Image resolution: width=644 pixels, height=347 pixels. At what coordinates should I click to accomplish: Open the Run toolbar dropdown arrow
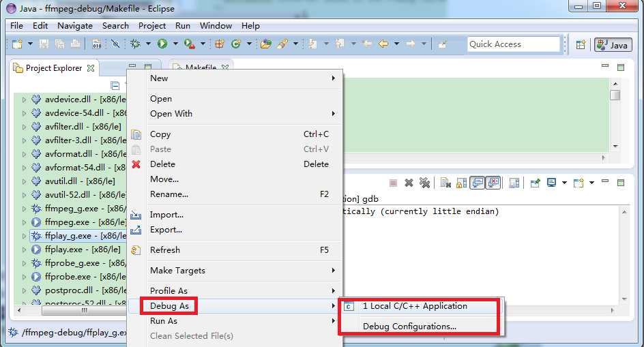click(x=175, y=44)
